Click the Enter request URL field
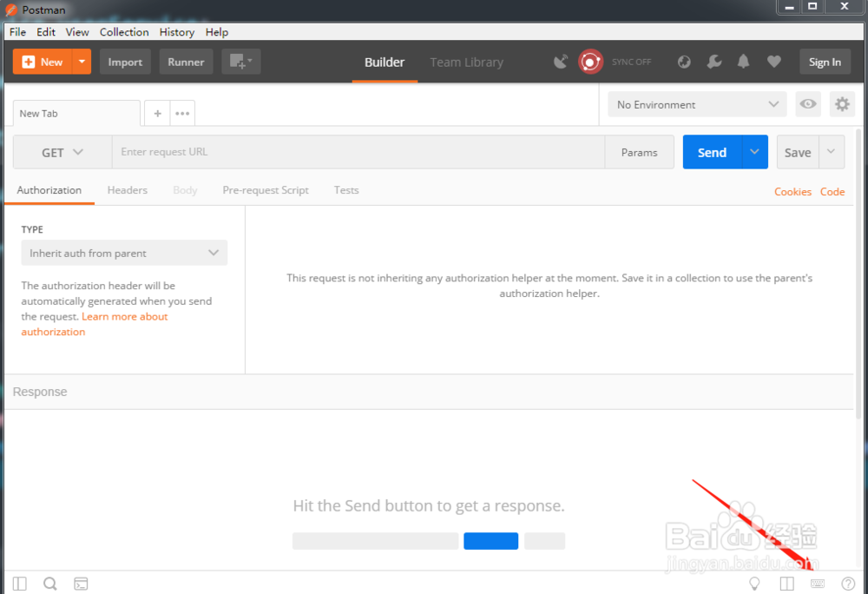This screenshot has width=868, height=594. pos(358,152)
